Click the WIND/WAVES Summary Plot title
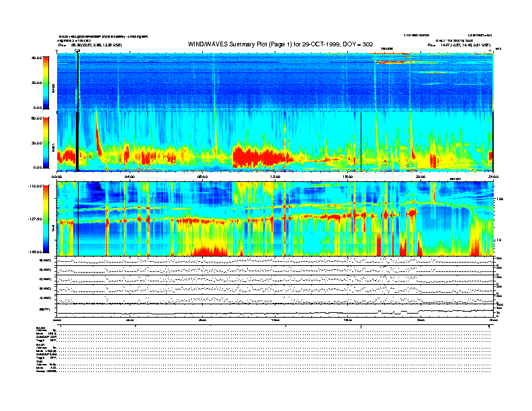The image size is (532, 411). 280,44
